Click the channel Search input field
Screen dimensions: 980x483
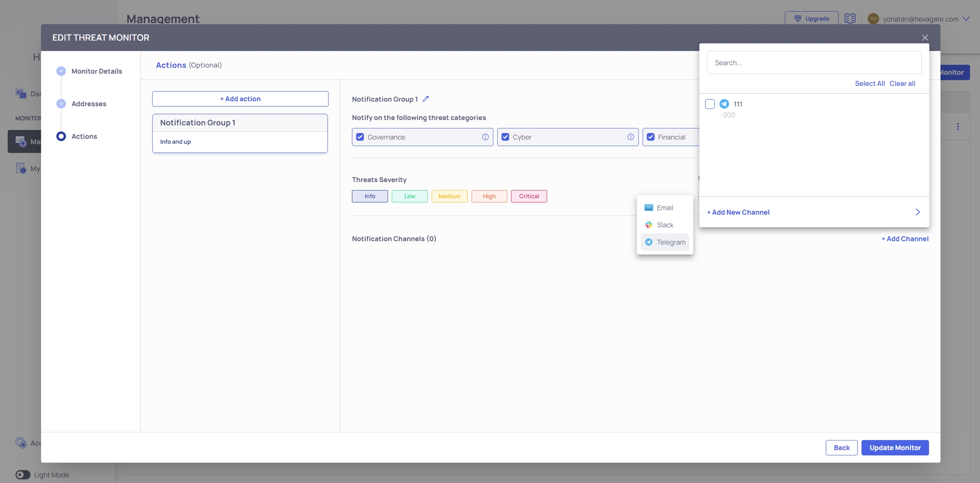(x=814, y=63)
